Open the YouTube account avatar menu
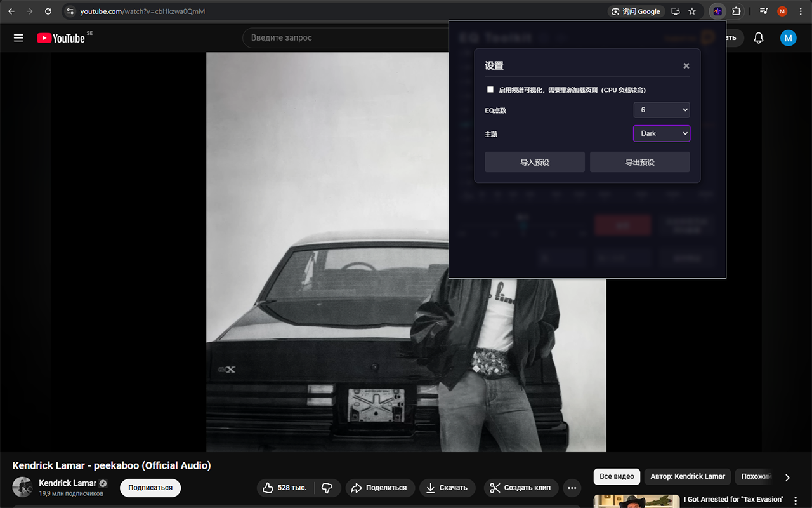This screenshot has width=812, height=508. (x=788, y=38)
